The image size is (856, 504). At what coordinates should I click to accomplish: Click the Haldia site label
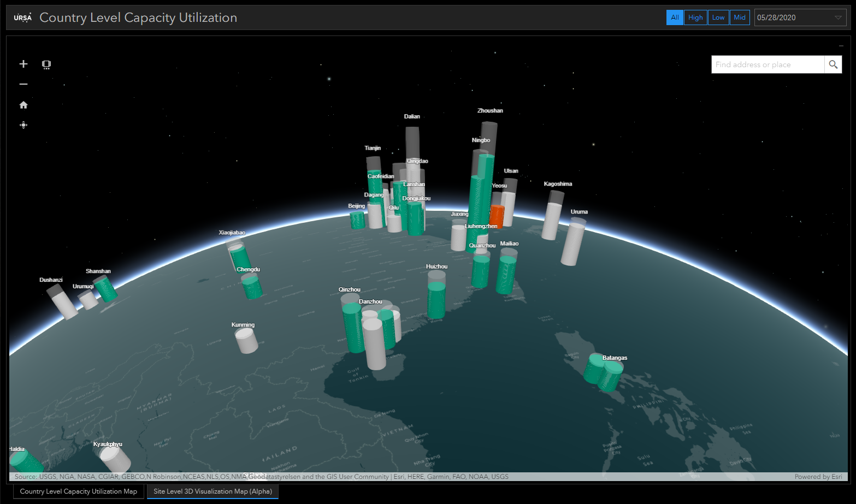pyautogui.click(x=17, y=449)
